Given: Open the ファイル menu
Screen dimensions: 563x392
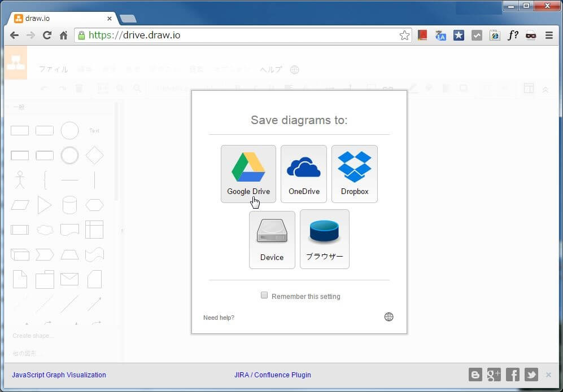Looking at the screenshot, I should coord(53,69).
